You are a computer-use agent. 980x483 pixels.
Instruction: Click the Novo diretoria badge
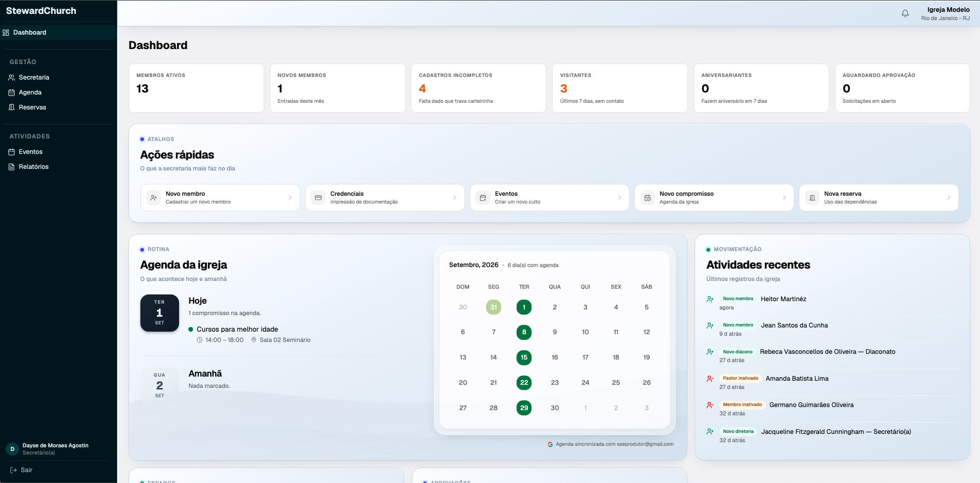[x=738, y=431]
